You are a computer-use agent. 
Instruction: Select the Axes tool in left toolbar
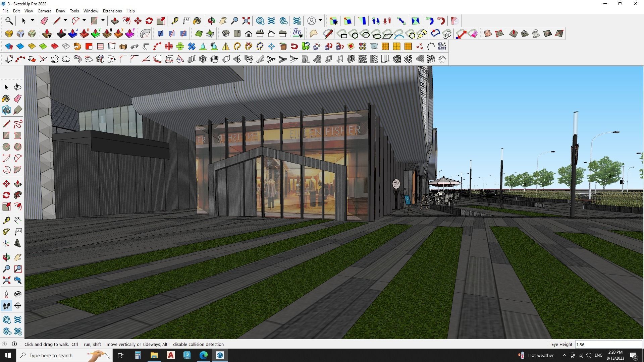pos(6,243)
